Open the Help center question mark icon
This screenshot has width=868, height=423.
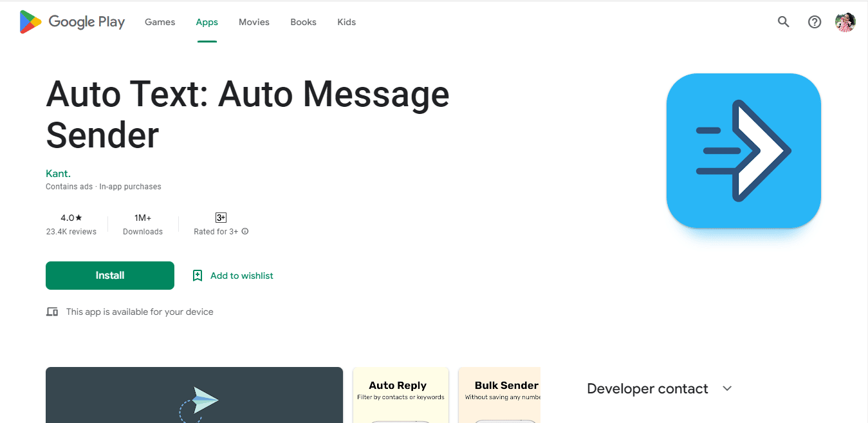pyautogui.click(x=815, y=22)
